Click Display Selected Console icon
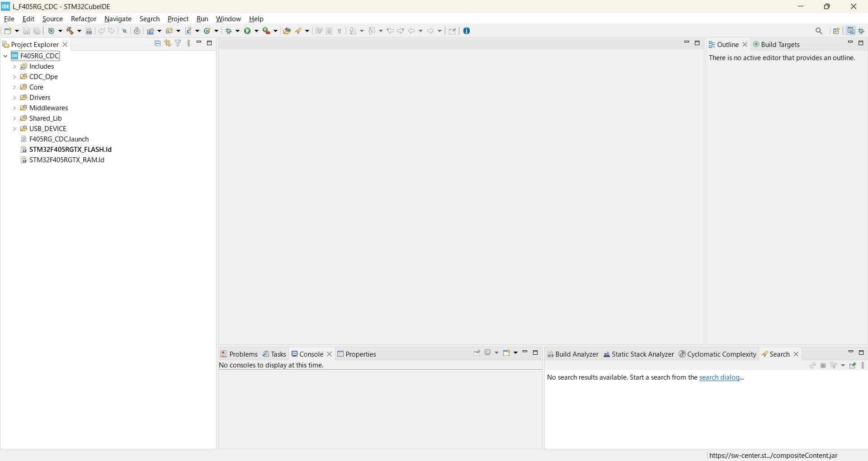868x461 pixels. pyautogui.click(x=489, y=353)
